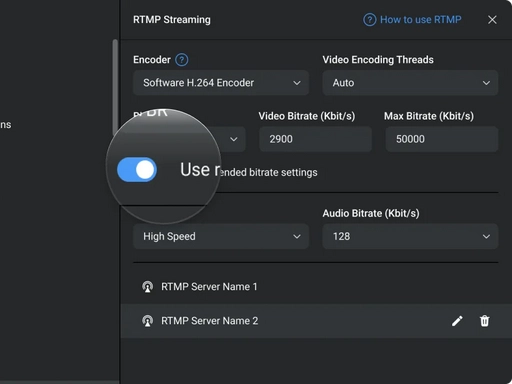Open the High Speed preset dropdown

pyautogui.click(x=221, y=236)
